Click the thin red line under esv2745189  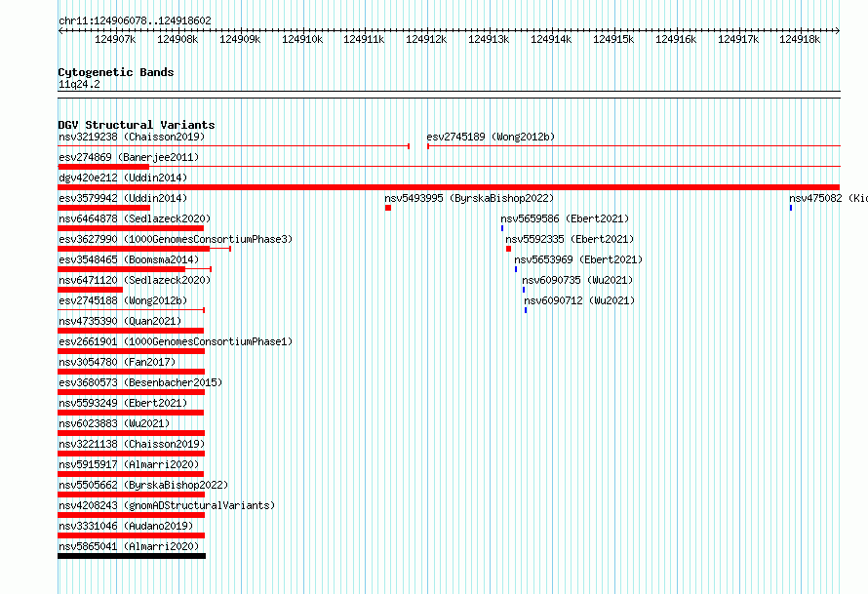click(634, 146)
